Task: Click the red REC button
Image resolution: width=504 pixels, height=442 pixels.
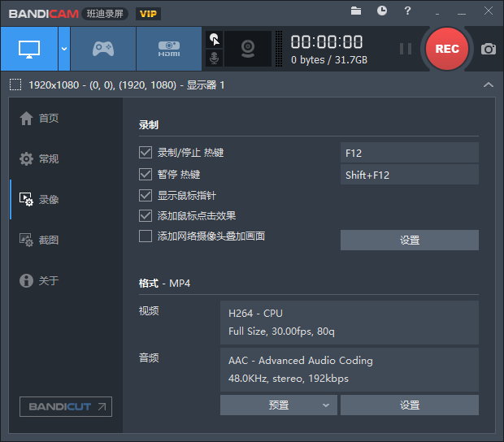Action: click(x=447, y=49)
